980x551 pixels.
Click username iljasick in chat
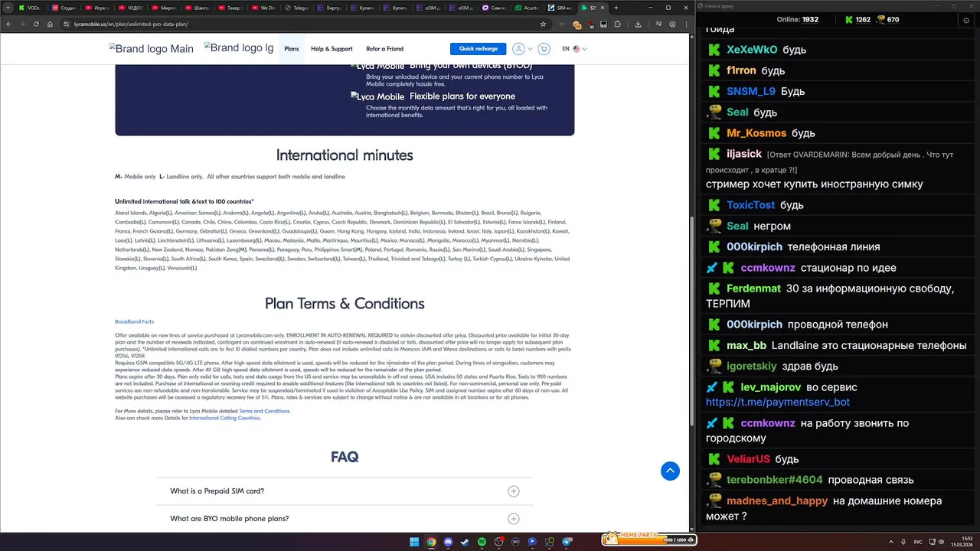coord(744,154)
